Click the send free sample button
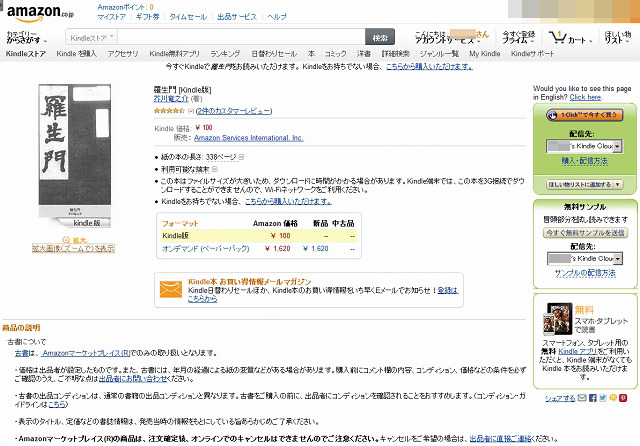Screen dimensions: 640x446 click(584, 232)
